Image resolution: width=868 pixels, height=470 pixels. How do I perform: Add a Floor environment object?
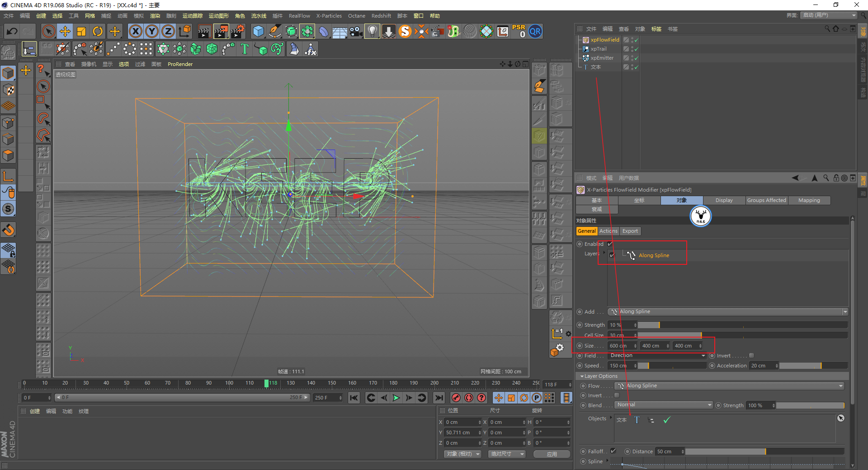[340, 31]
